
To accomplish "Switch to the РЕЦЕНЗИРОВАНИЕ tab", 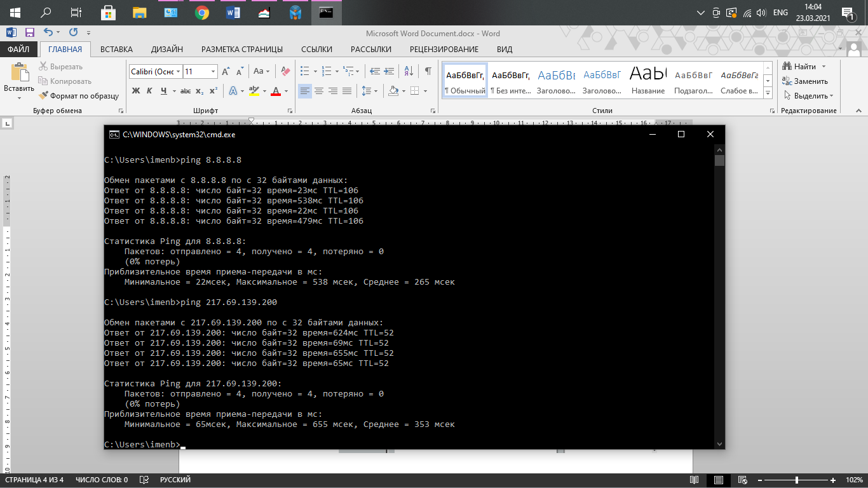I will coord(444,49).
